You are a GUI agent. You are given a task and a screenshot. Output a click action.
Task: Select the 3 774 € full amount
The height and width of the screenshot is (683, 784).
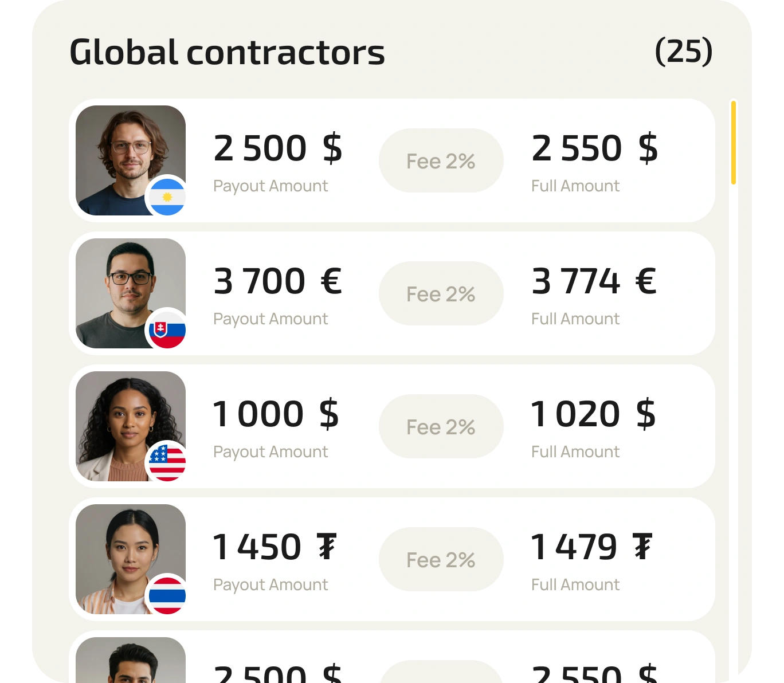[x=593, y=281]
